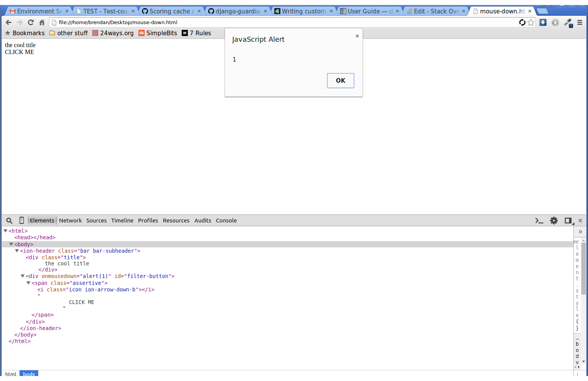Click the body breadcrumb at the bottom

coord(29,374)
